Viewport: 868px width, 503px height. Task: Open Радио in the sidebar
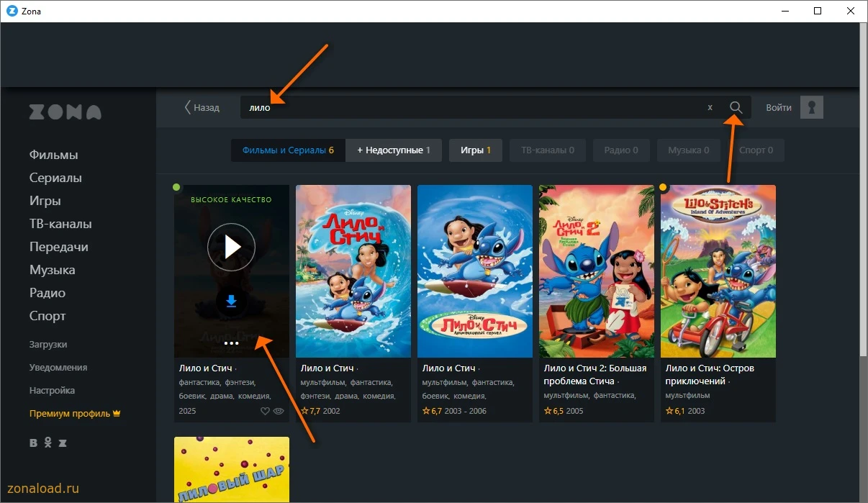(x=48, y=293)
